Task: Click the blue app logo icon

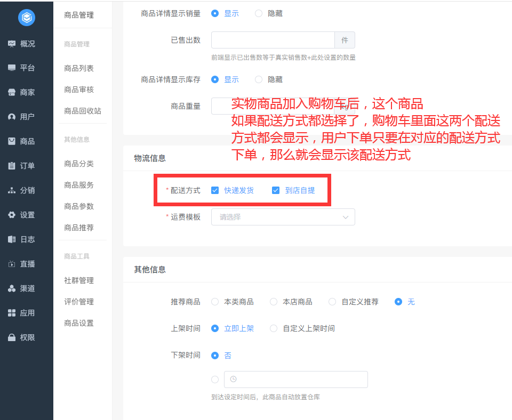Action: 27,18
